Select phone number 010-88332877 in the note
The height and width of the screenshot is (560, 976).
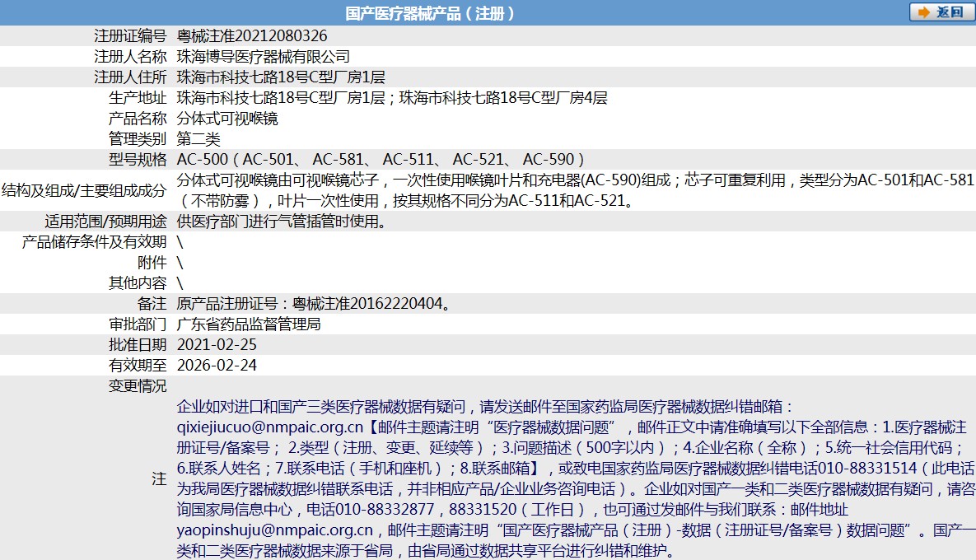tap(385, 509)
